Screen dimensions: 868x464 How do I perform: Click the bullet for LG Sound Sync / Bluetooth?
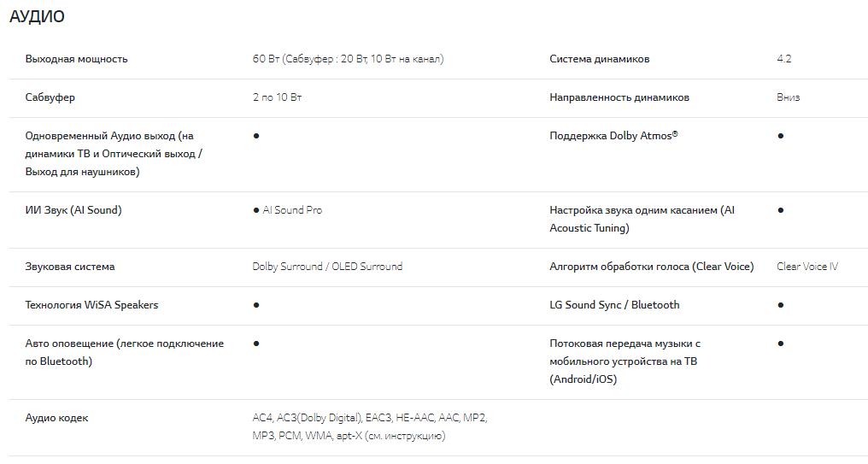click(x=781, y=305)
